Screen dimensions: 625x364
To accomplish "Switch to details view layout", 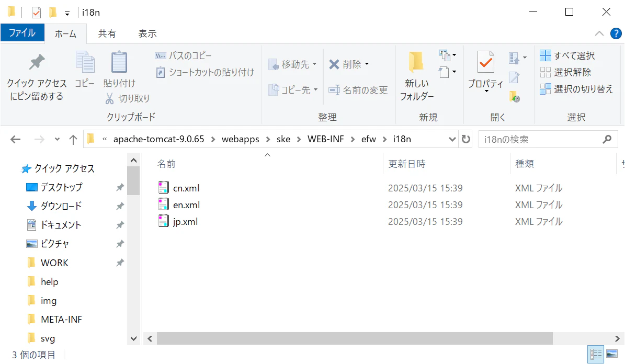I will [x=596, y=354].
